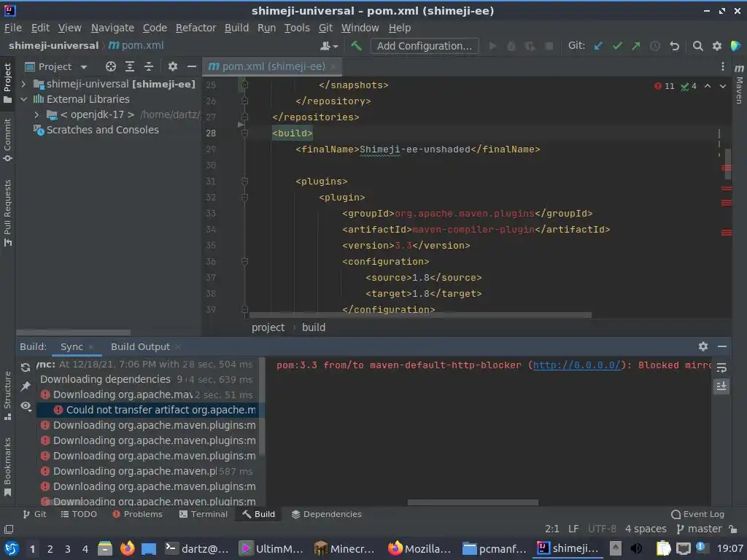This screenshot has width=747, height=560.
Task: Expand the shimeji-universal project node
Action: (x=23, y=85)
